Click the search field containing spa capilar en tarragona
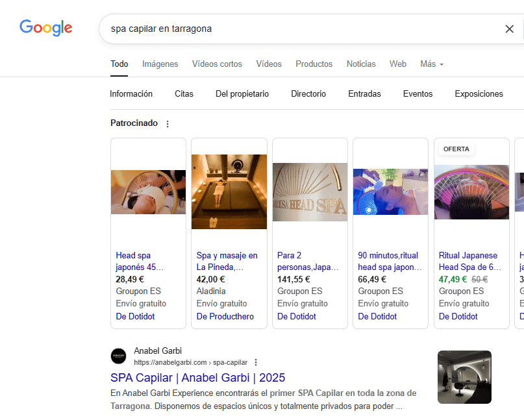The width and height of the screenshot is (524, 420). tap(299, 29)
